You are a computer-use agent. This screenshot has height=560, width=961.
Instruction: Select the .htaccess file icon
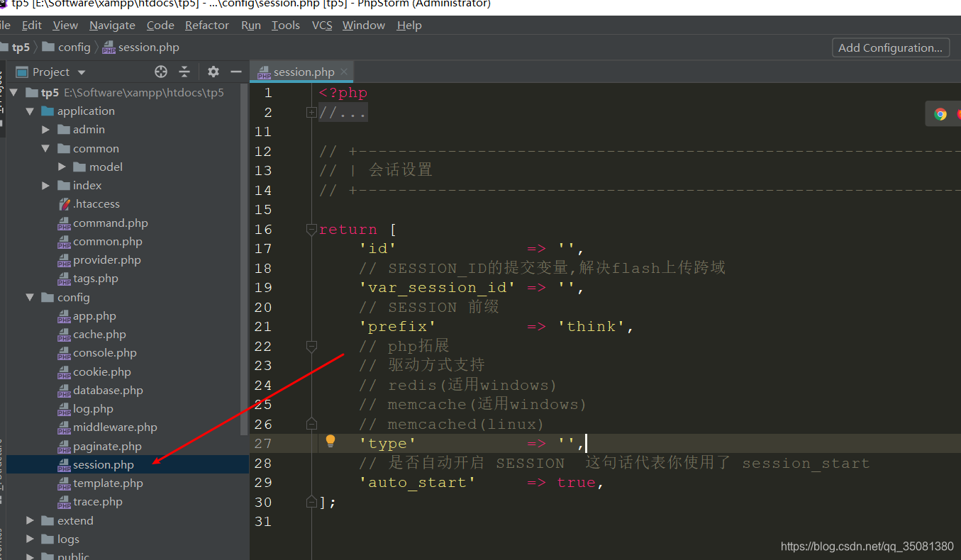(x=65, y=203)
